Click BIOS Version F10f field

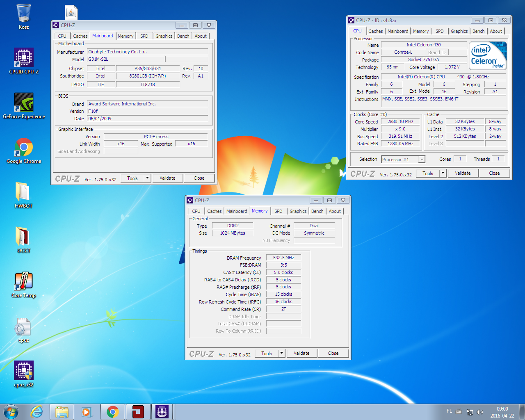coord(147,111)
